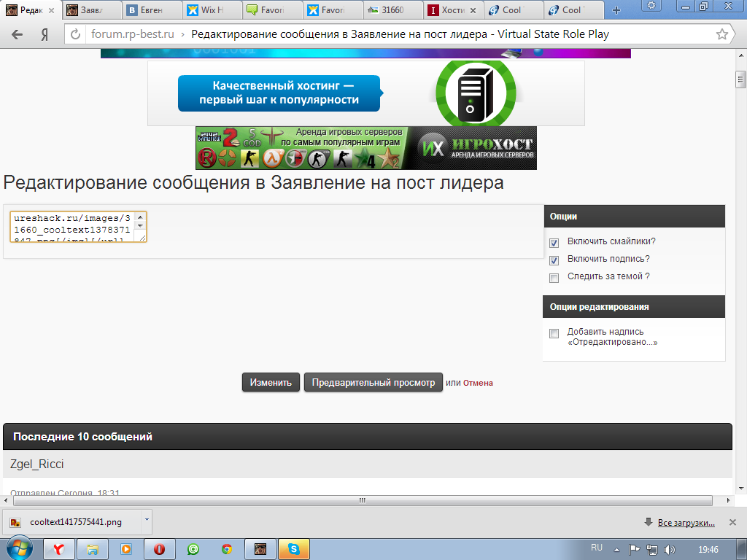Image resolution: width=747 pixels, height=560 pixels.
Task: Open the Action Center flag icon
Action: 634,550
